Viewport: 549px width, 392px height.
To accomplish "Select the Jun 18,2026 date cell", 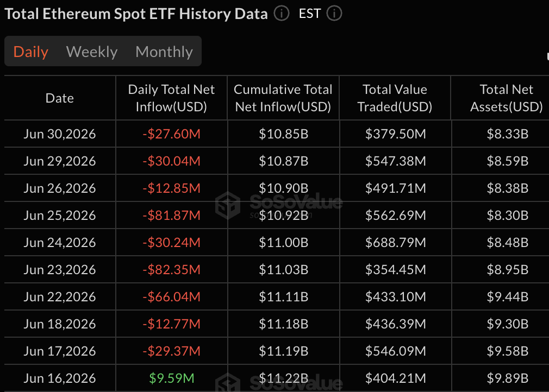I will (x=60, y=324).
